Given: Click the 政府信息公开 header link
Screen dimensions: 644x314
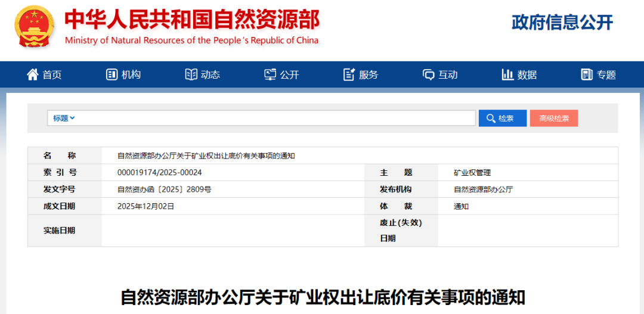Looking at the screenshot, I should 562,23.
